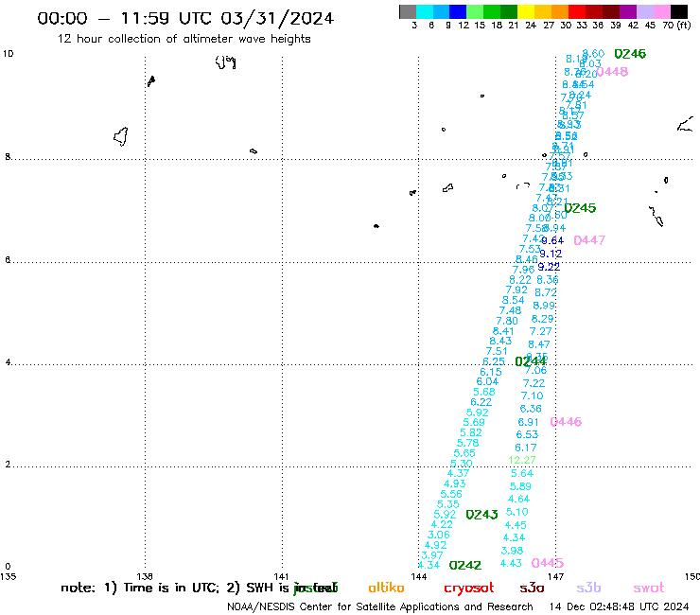Image resolution: width=700 pixels, height=615 pixels.
Task: Click the longitude axis label 141
Action: pos(281,576)
